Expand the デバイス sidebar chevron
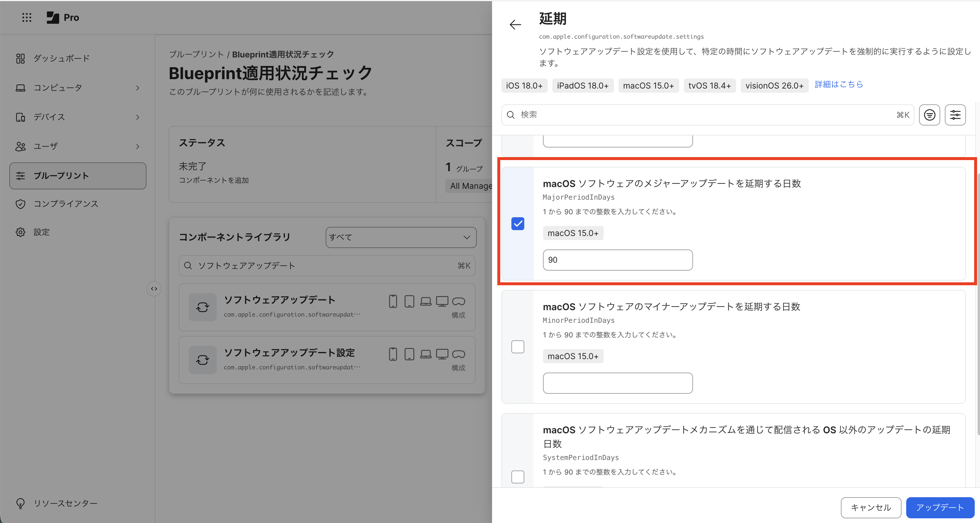Screen dimensions: 980x523 pos(138,117)
